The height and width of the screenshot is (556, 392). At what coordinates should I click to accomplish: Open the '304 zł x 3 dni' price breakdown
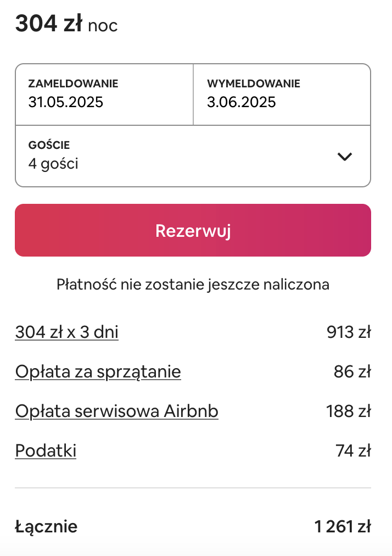(66, 332)
